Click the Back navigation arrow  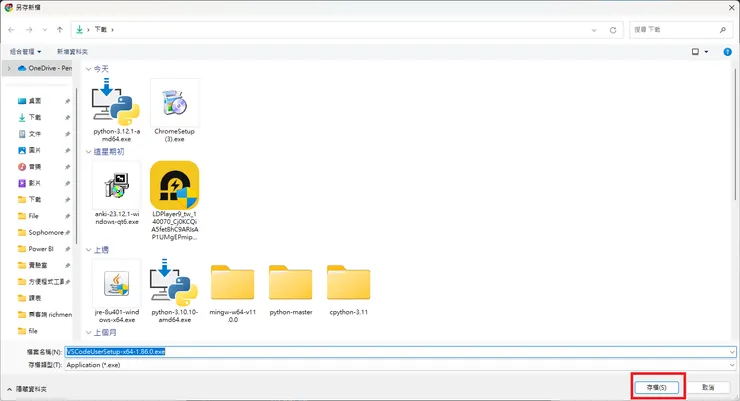click(x=11, y=30)
